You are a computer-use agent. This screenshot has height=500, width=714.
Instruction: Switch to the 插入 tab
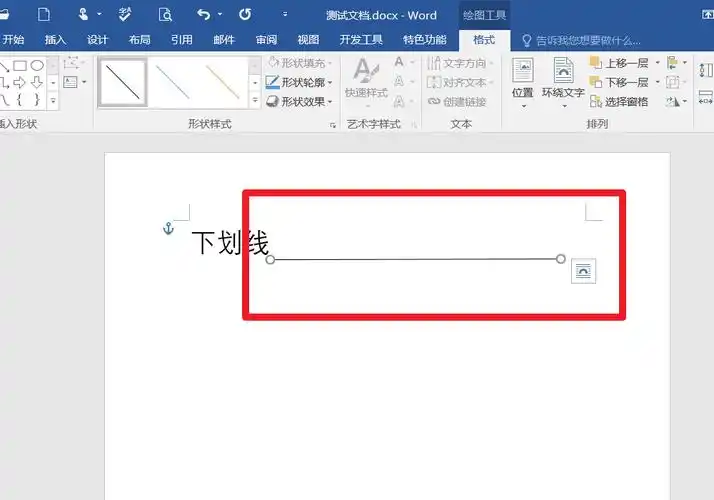tap(55, 40)
